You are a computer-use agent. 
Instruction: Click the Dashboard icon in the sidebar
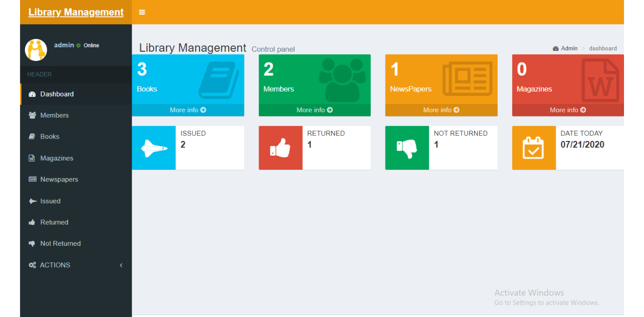coord(32,94)
